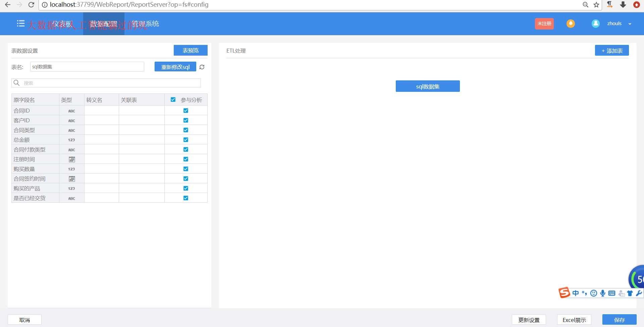This screenshot has width=644, height=327.
Task: Click the browser address bar URL
Action: pos(129,5)
